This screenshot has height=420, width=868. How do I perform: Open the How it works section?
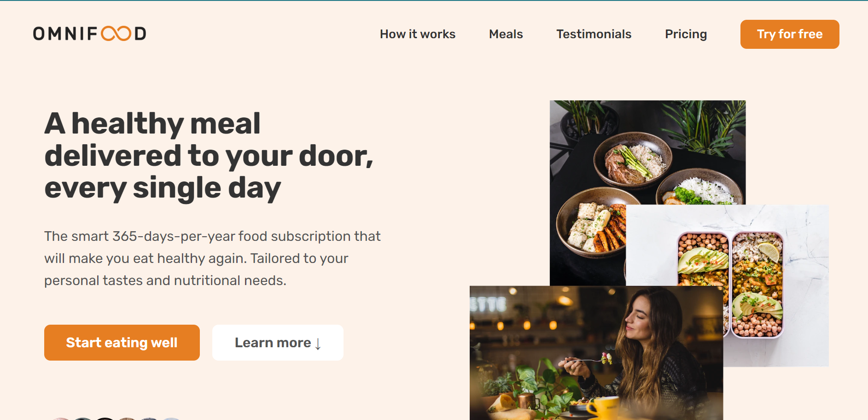[417, 34]
